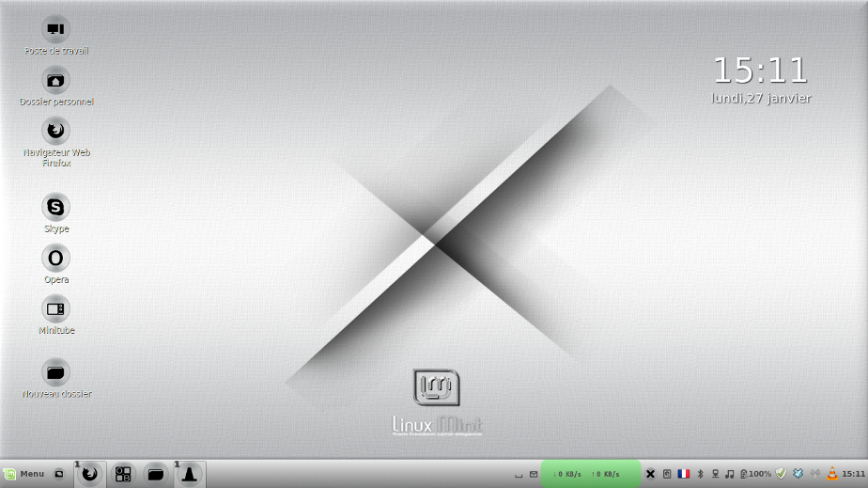Open the update manager shield icon
The image size is (868, 488).
pos(781,474)
